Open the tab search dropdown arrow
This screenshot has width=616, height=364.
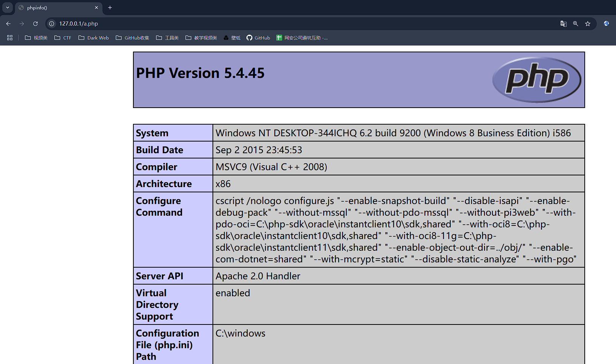(x=8, y=8)
